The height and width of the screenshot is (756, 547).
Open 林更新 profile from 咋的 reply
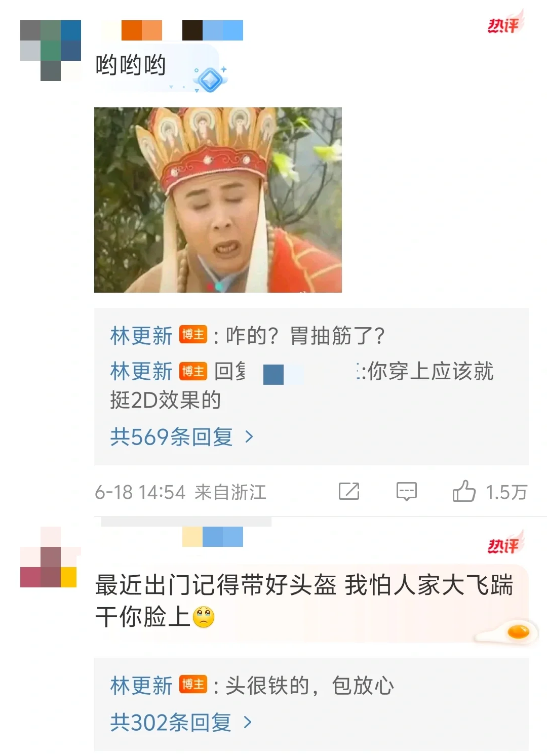coord(141,336)
